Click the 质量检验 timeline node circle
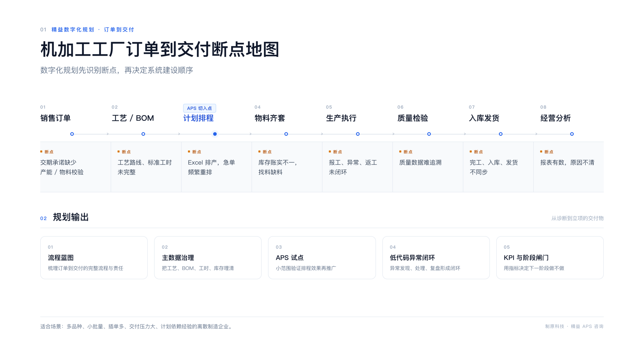 point(429,134)
